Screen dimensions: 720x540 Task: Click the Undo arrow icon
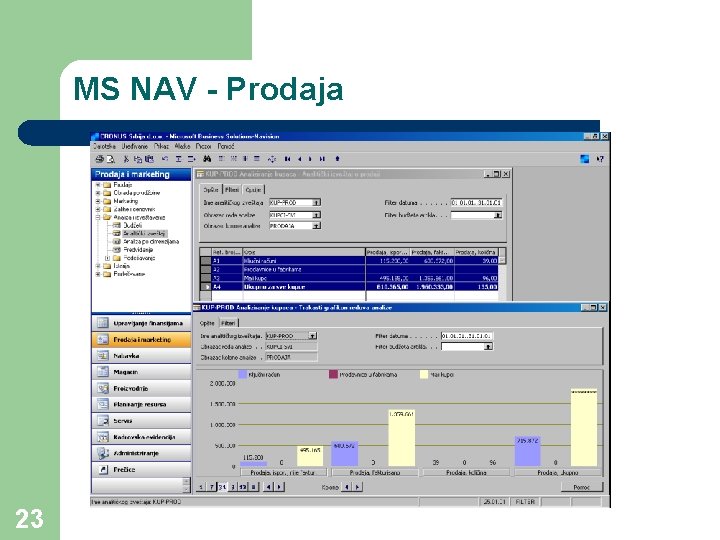pyautogui.click(x=165, y=159)
